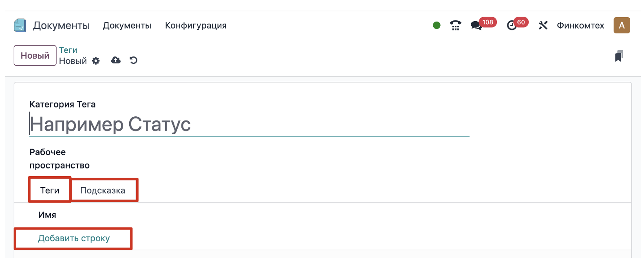This screenshot has height=258, width=644.
Task: Discard changes with the undo arrow icon
Action: (133, 61)
